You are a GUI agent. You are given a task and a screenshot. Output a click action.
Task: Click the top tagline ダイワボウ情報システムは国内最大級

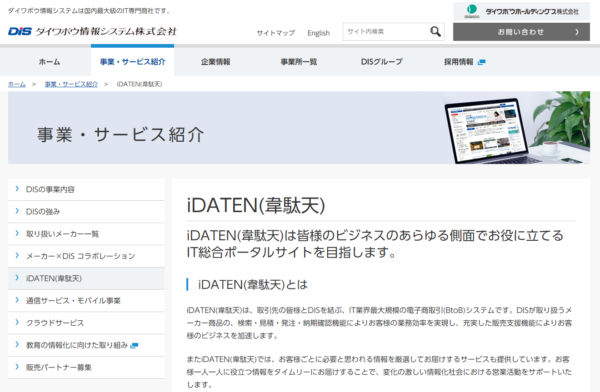[x=89, y=11]
